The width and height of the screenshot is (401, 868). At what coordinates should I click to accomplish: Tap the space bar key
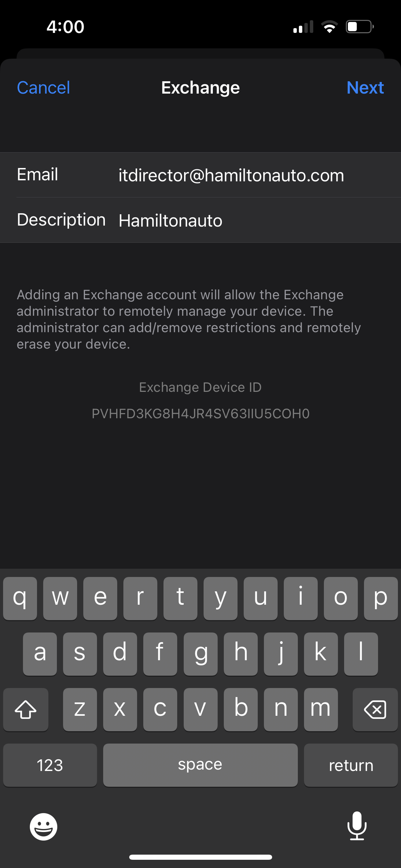(x=200, y=765)
